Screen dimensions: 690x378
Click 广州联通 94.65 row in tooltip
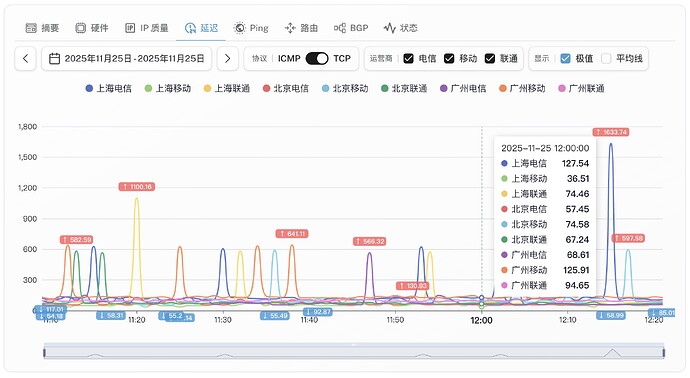[545, 286]
